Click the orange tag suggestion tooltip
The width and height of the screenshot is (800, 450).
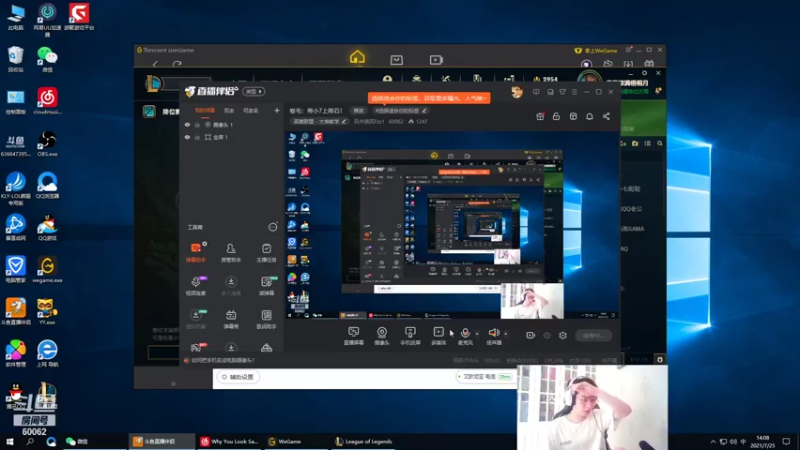[429, 98]
